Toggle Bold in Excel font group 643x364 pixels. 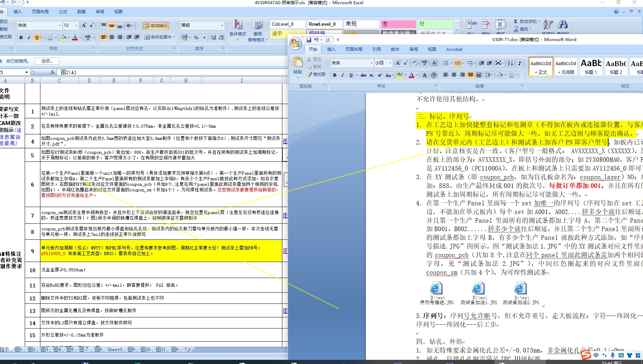[x=21, y=38]
